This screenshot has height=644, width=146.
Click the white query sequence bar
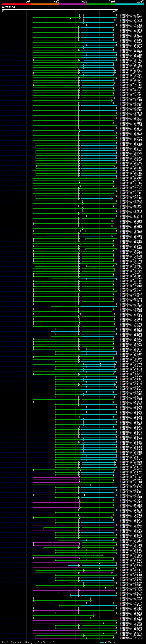tap(60, 10)
